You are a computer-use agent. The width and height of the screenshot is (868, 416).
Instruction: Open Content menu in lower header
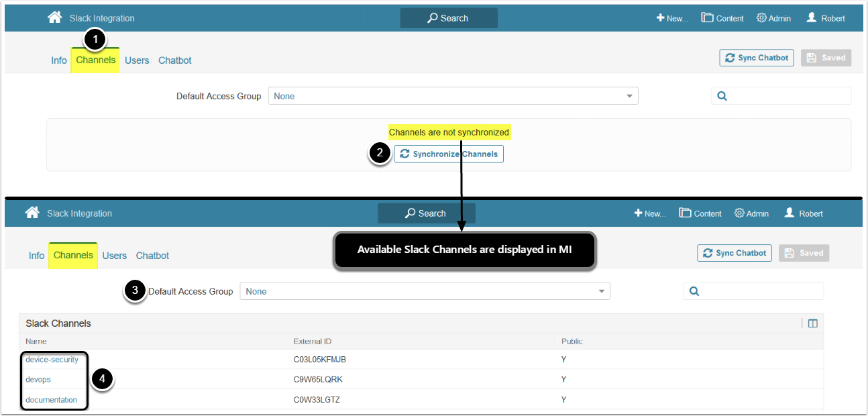tap(700, 213)
